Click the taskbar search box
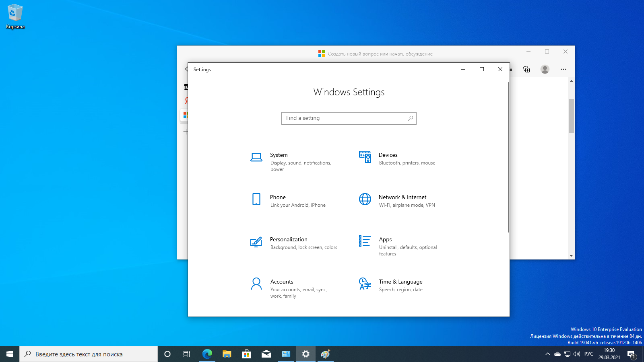 (89, 354)
